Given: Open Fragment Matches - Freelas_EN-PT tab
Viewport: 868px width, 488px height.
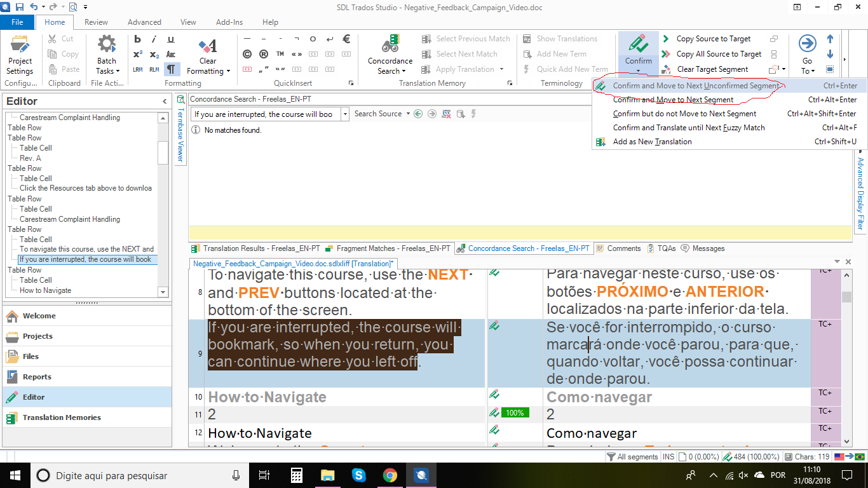Looking at the screenshot, I should tap(388, 248).
